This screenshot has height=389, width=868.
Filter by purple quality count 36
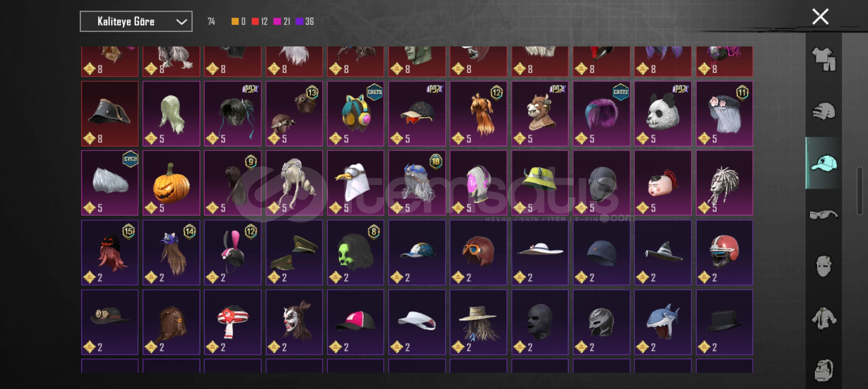[x=305, y=21]
